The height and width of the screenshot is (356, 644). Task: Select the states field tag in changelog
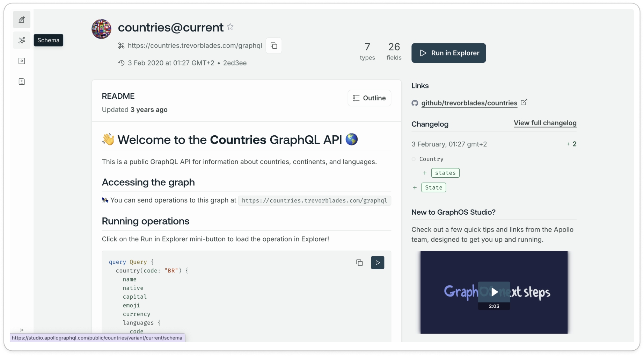[x=445, y=173]
